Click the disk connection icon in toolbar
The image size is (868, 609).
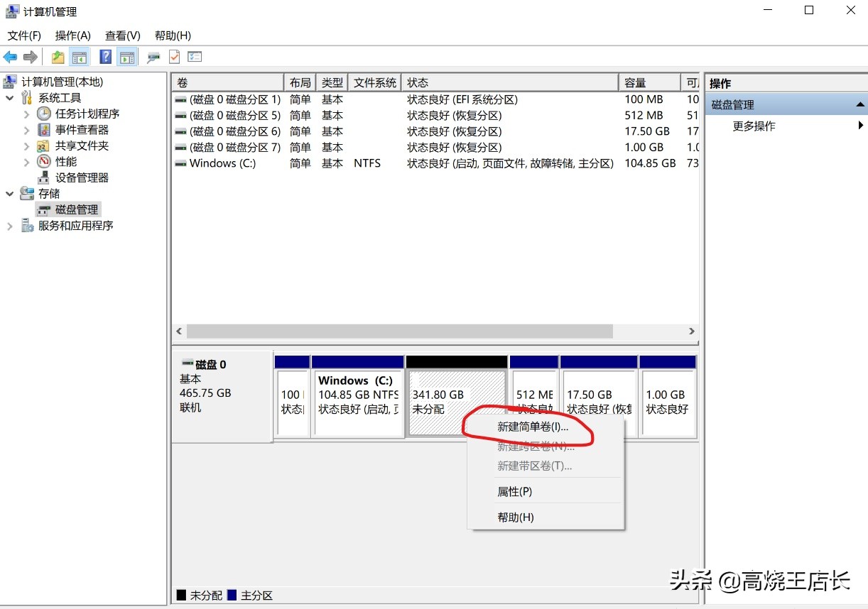(153, 57)
